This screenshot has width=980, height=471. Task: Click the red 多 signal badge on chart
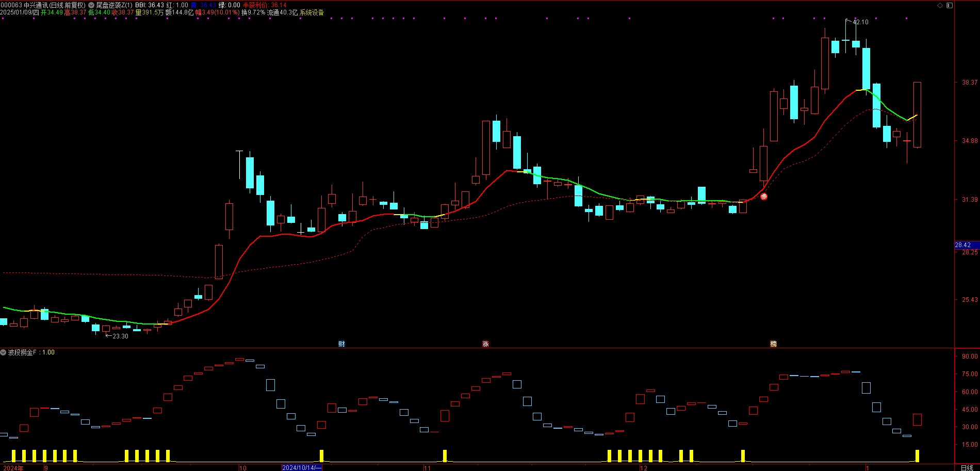coord(764,197)
